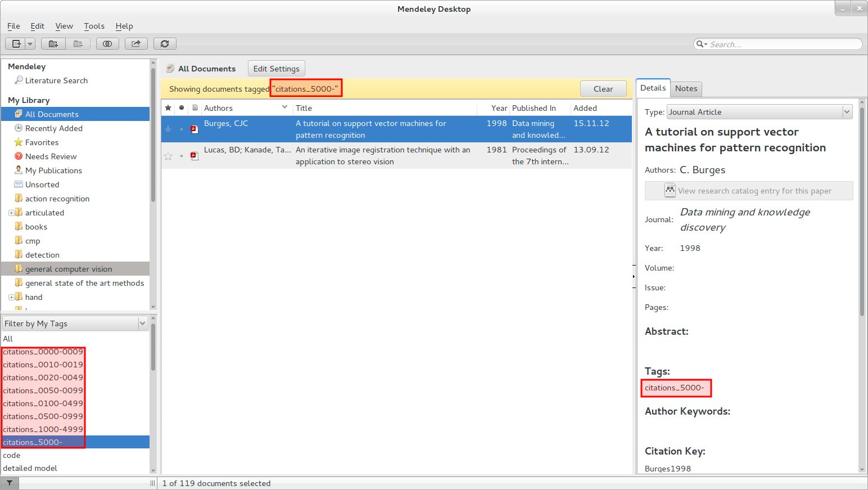
Task: Toggle read status dot for Burges paper
Action: (x=182, y=129)
